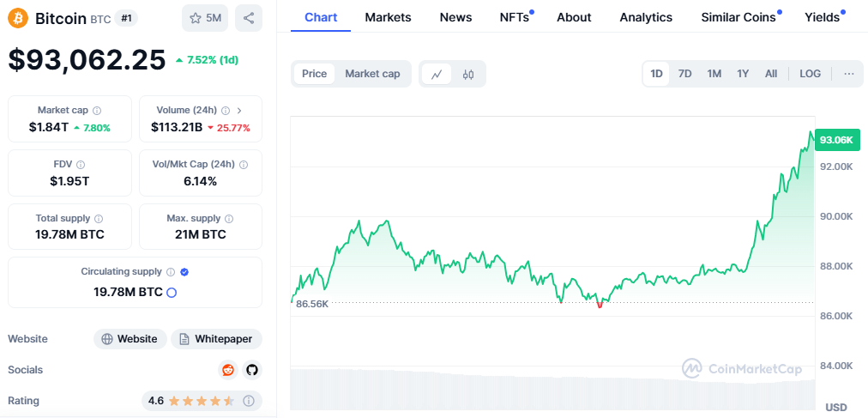Click the $1.84T market cap value
Image resolution: width=868 pixels, height=418 pixels.
click(x=49, y=127)
